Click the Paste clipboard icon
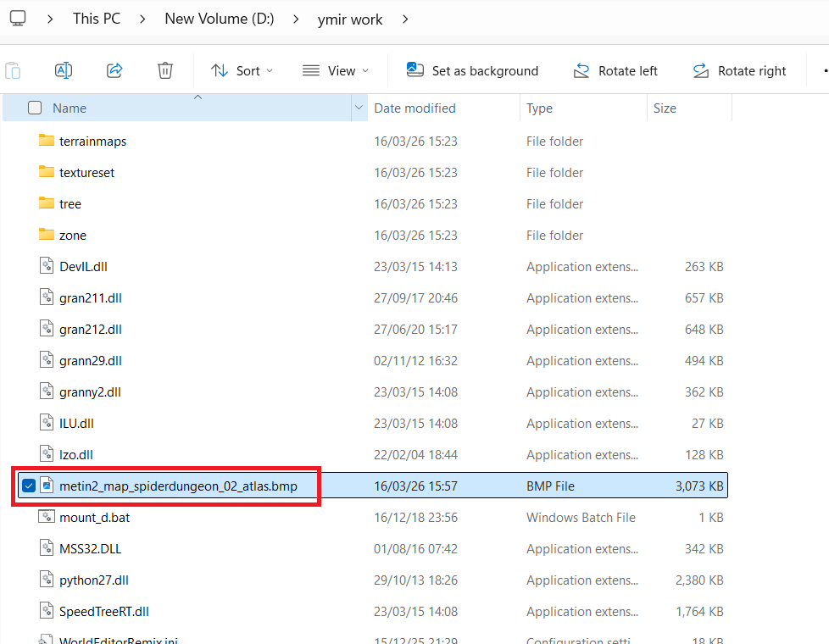The image size is (829, 644). 13,70
